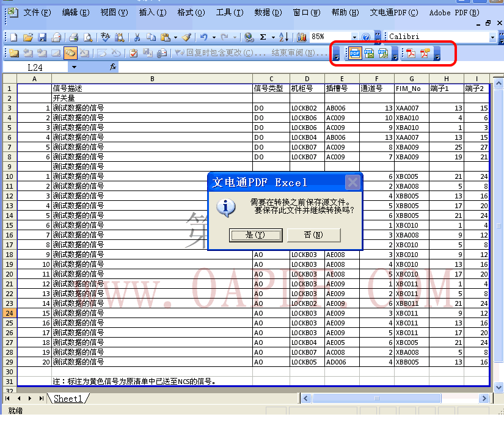Click the insert function fx button

click(113, 67)
